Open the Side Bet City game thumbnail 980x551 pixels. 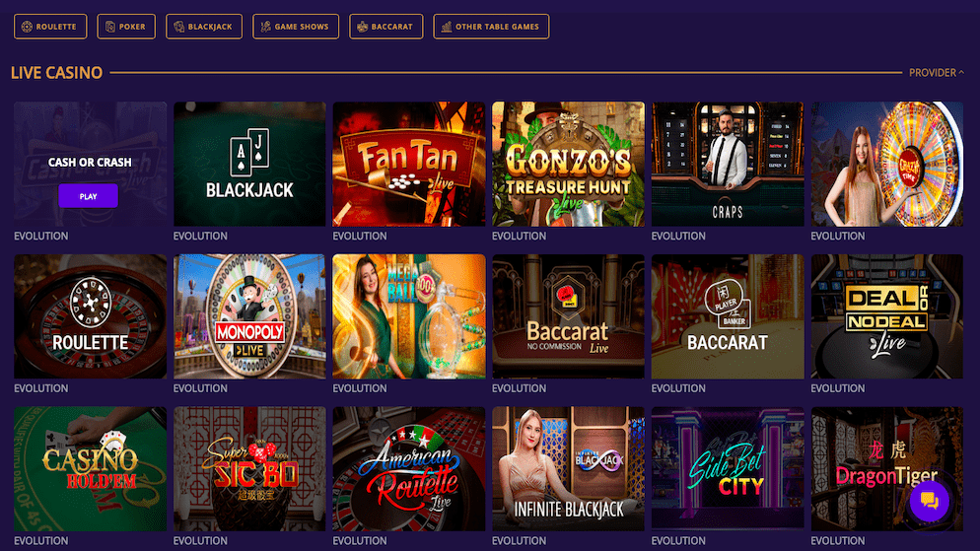pos(728,469)
